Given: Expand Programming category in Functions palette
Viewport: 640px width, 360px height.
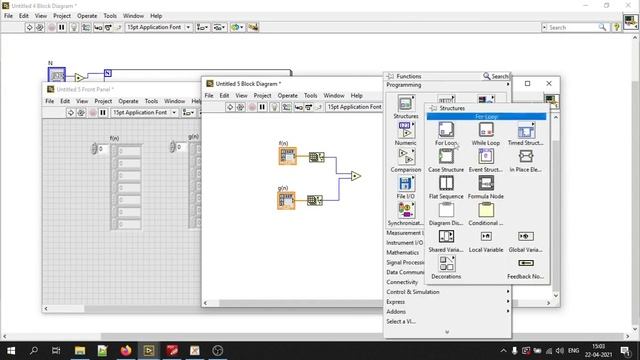Looking at the screenshot, I should coord(448,85).
